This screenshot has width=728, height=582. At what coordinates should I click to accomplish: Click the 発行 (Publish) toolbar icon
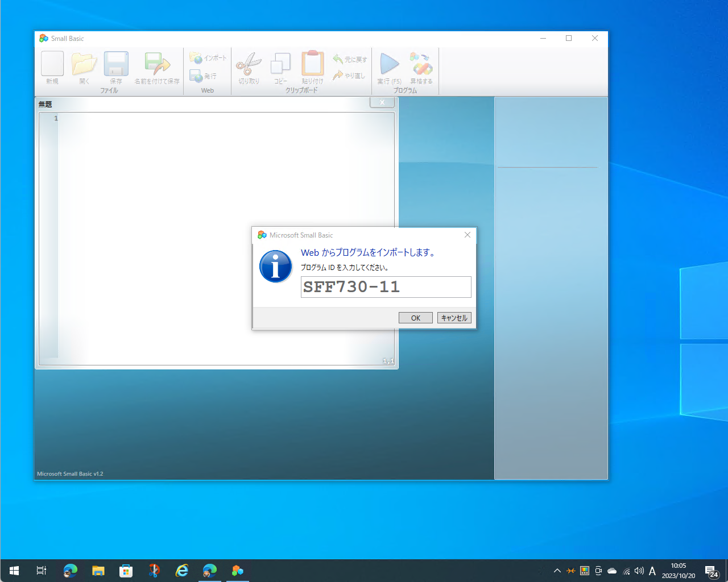click(x=203, y=76)
